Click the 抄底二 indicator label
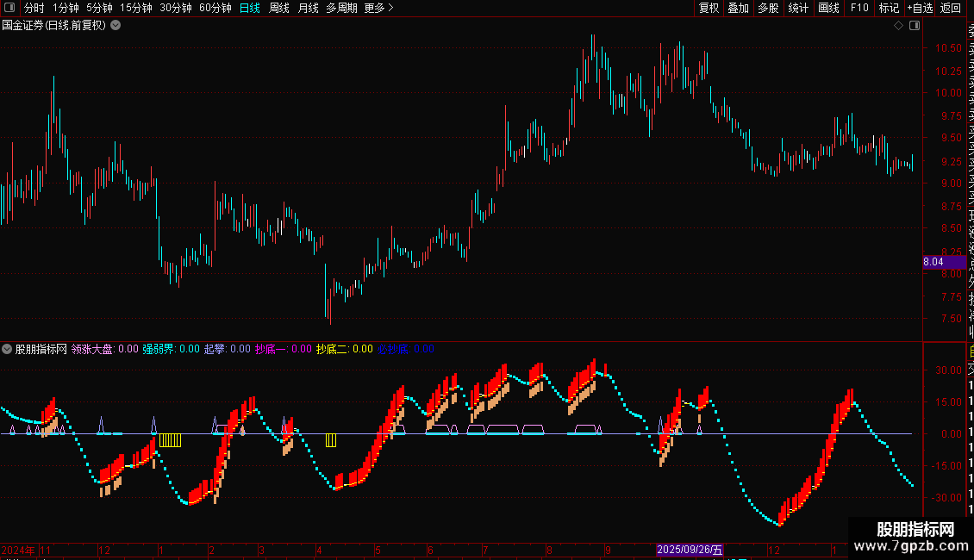Viewport: 974px width, 560px height. (344, 349)
